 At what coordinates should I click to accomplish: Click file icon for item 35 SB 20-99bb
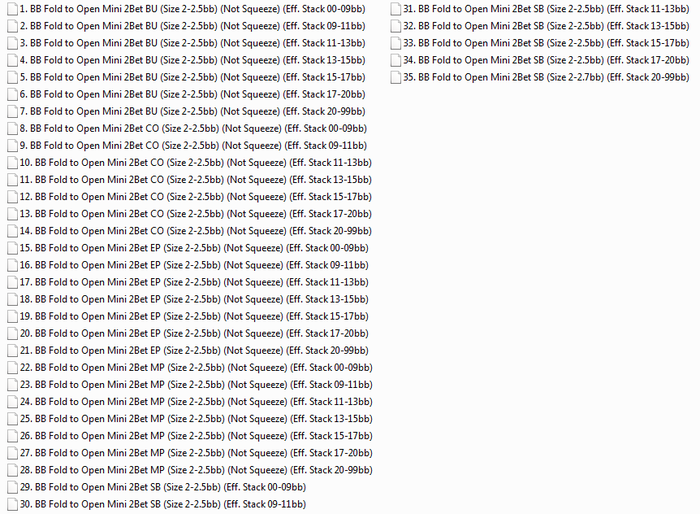tap(396, 77)
